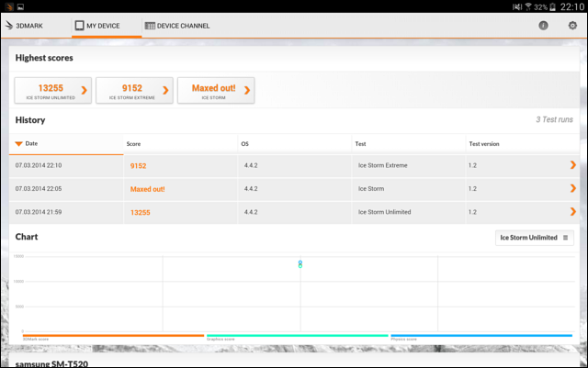Viewport: 588px width, 368px height.
Task: Sort history by Date column
Action: (x=66, y=143)
